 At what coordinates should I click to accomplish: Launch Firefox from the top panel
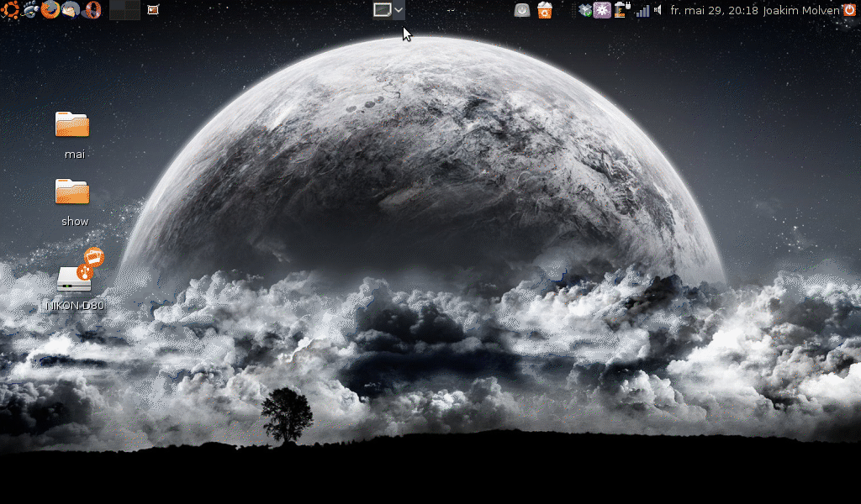[50, 10]
